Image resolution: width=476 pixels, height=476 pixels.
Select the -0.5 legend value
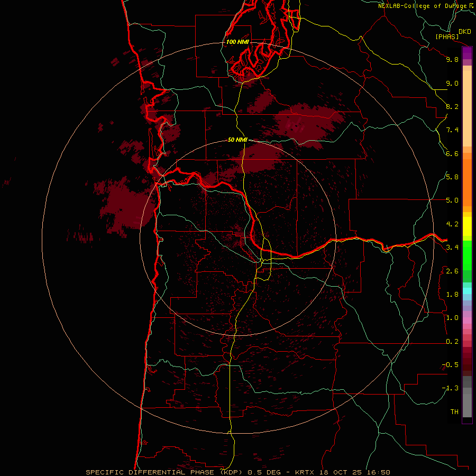(x=450, y=364)
